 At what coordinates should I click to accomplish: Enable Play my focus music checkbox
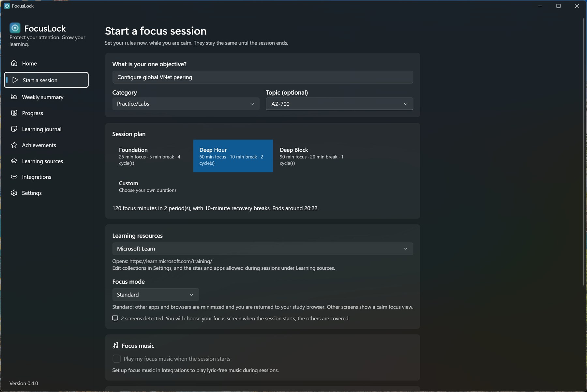pos(116,359)
